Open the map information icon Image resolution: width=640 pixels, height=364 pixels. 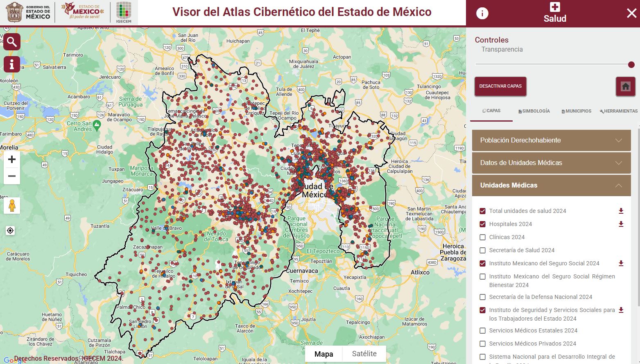point(12,64)
